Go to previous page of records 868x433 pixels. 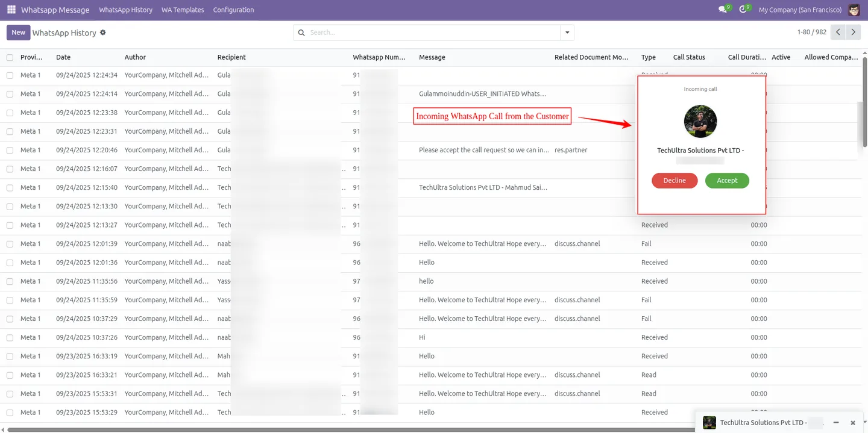coord(838,33)
